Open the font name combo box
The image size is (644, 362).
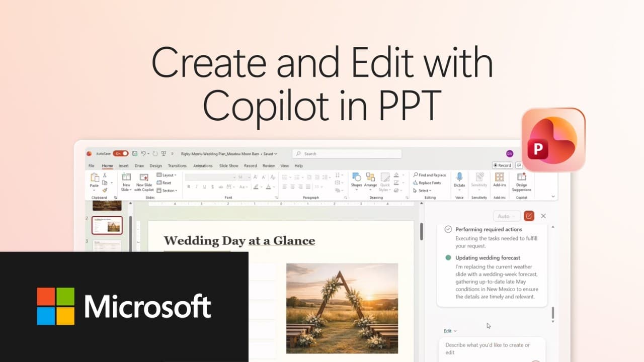click(210, 177)
